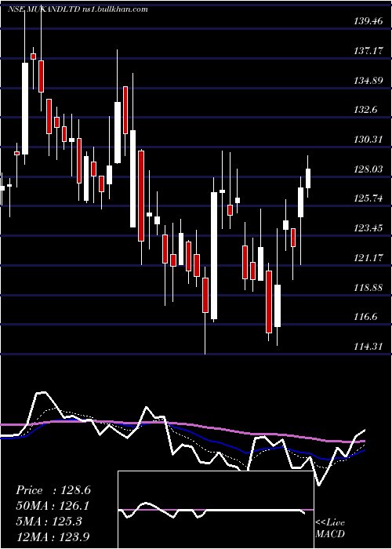Click the 12MA : 123.9 readout
Viewport: 392px width, 549px height.
(x=53, y=536)
